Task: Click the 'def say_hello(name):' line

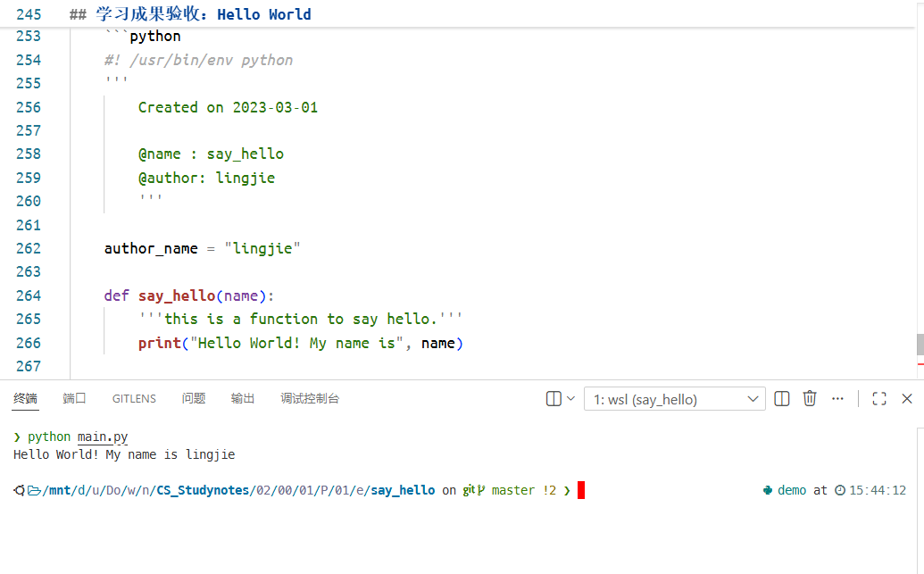Action: 189,295
